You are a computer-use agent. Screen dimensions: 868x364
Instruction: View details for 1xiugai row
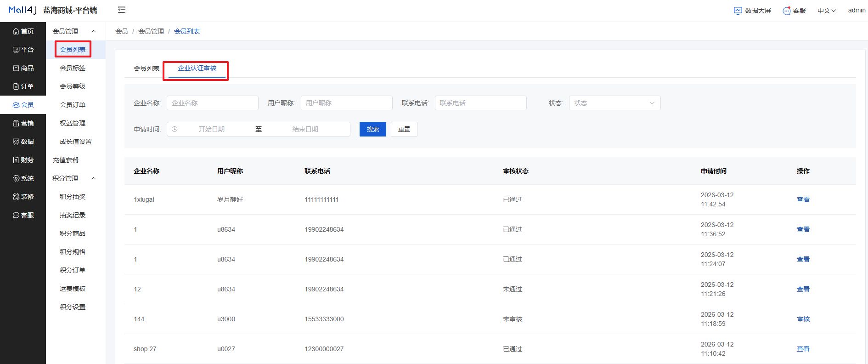tap(803, 199)
